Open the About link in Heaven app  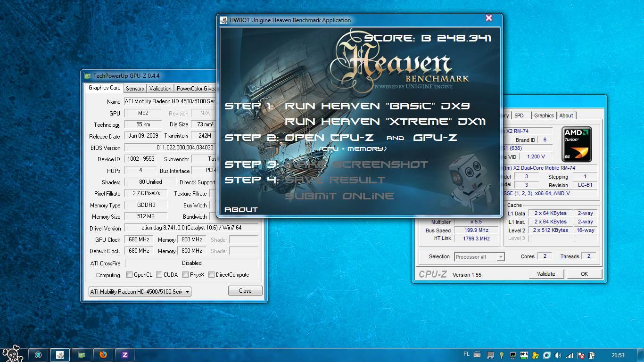[x=241, y=210]
